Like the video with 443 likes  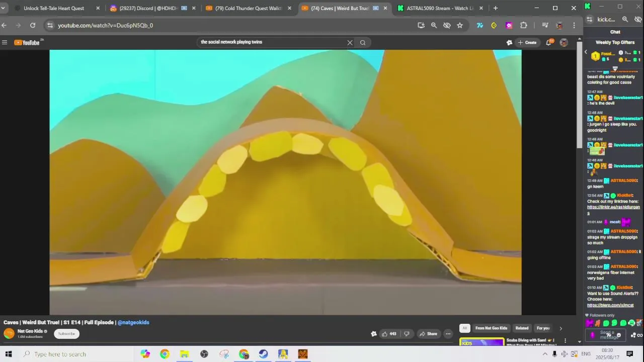tap(389, 334)
